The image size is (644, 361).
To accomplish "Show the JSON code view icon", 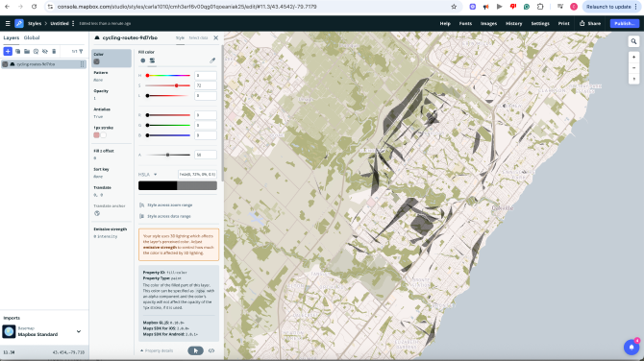I will click(x=211, y=350).
